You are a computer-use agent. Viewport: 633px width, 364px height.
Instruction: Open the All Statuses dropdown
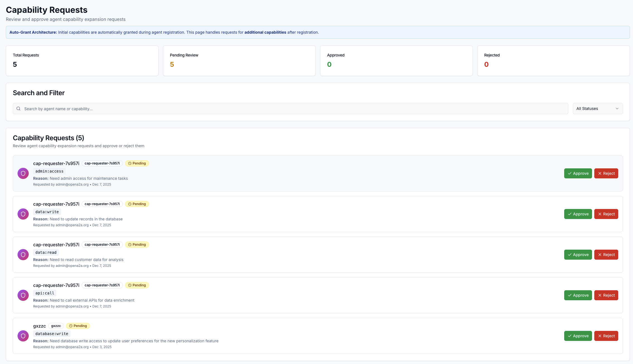pyautogui.click(x=598, y=109)
